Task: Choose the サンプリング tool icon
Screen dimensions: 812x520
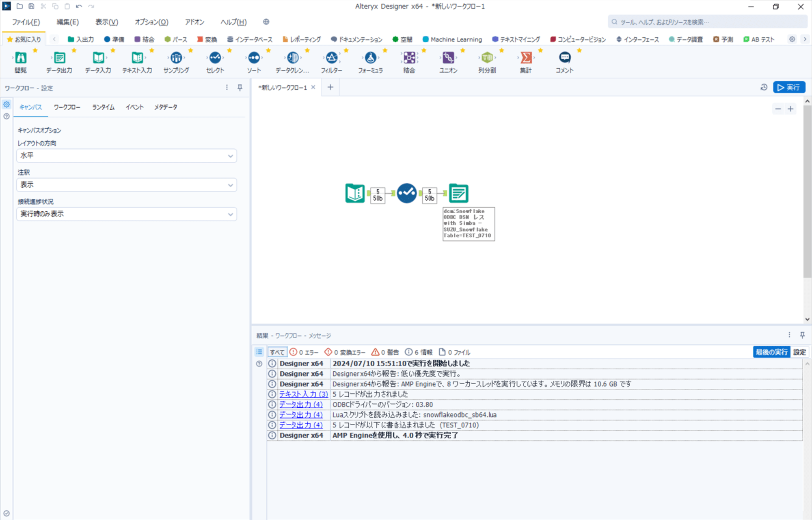Action: (176, 58)
